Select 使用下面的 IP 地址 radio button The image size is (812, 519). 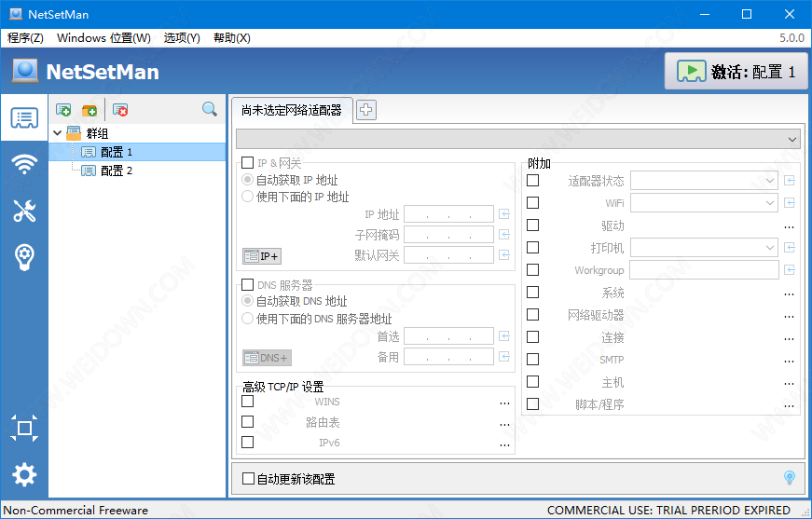248,197
